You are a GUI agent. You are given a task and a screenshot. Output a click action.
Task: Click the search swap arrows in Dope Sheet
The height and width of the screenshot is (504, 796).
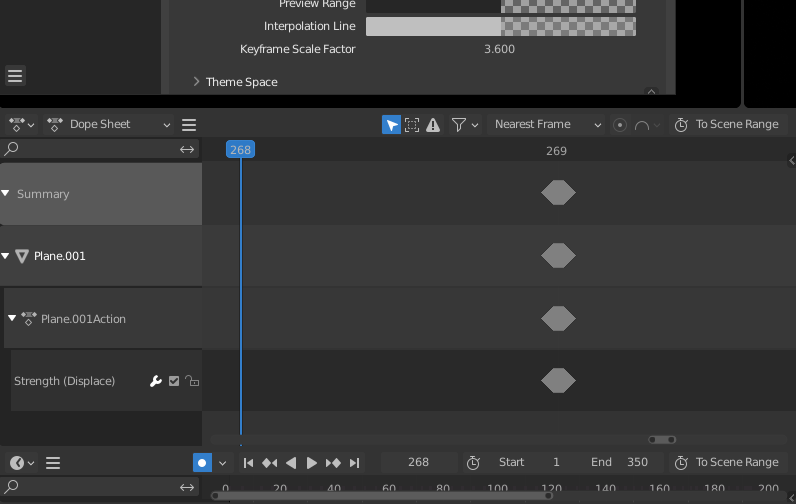187,149
